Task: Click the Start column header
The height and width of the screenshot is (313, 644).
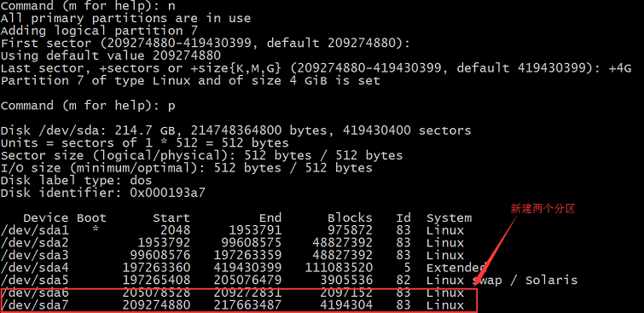Action: (171, 217)
